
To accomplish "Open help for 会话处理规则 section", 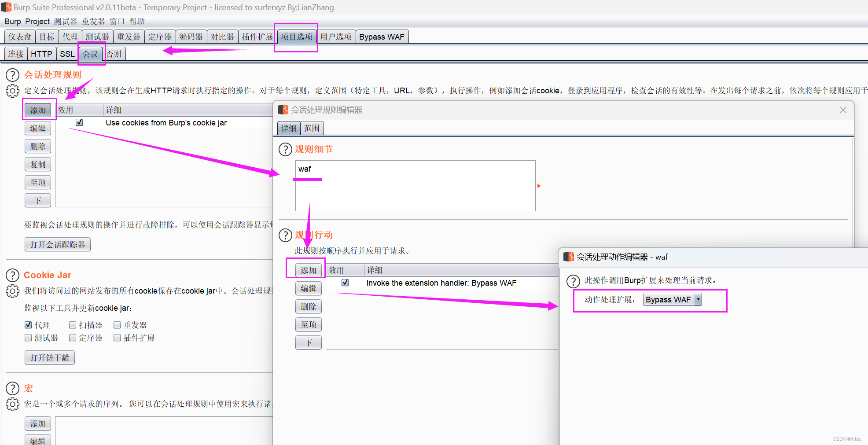I will [12, 75].
